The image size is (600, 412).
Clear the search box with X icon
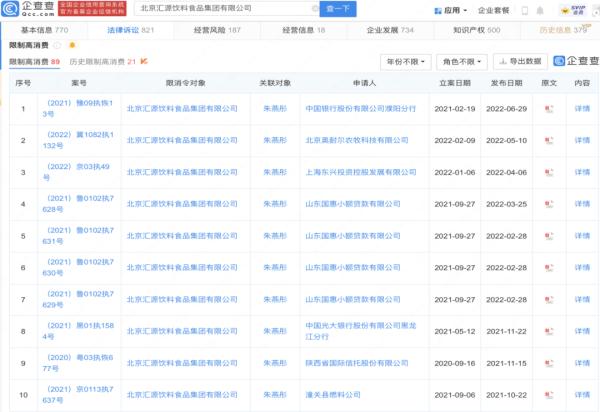click(315, 8)
